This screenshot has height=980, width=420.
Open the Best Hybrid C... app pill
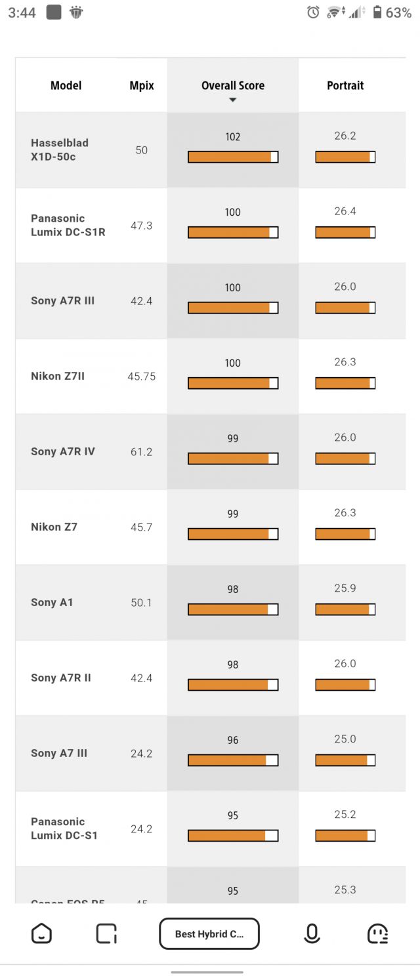tap(209, 933)
